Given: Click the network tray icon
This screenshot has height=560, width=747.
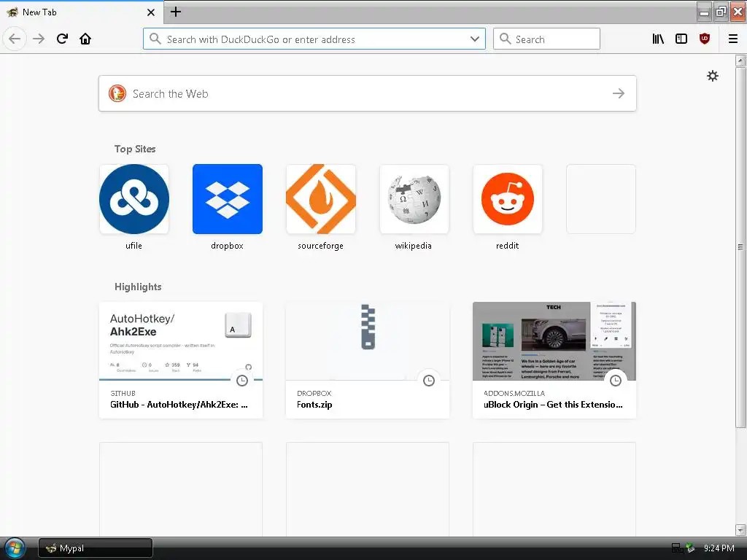Looking at the screenshot, I should (x=676, y=548).
